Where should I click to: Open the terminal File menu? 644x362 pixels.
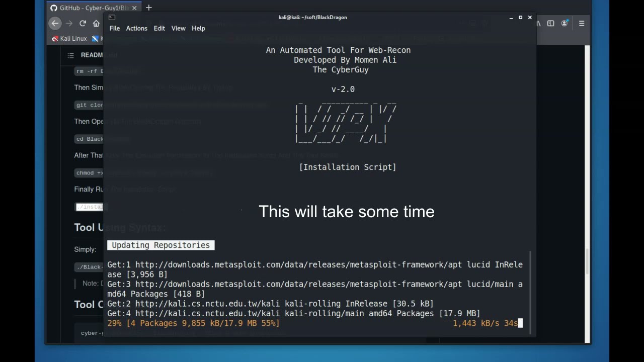tap(115, 28)
